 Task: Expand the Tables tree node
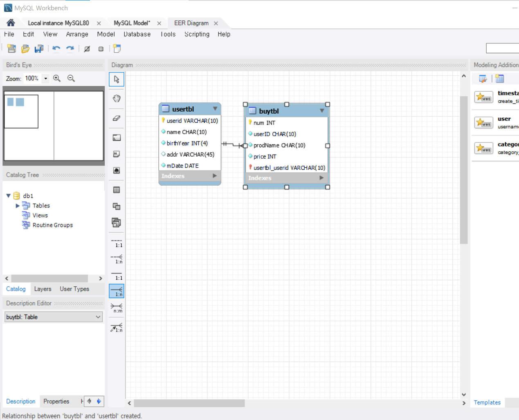click(18, 205)
